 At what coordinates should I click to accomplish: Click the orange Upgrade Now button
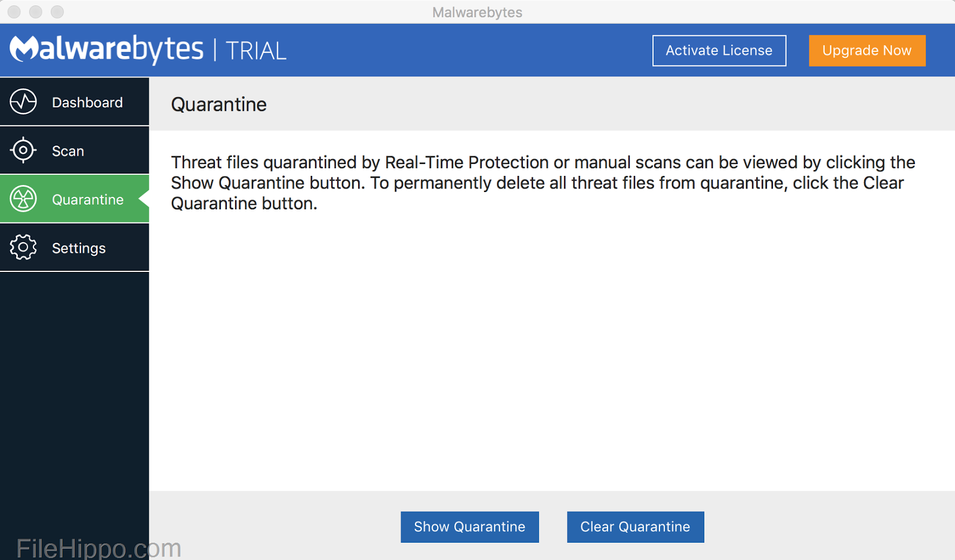point(867,51)
